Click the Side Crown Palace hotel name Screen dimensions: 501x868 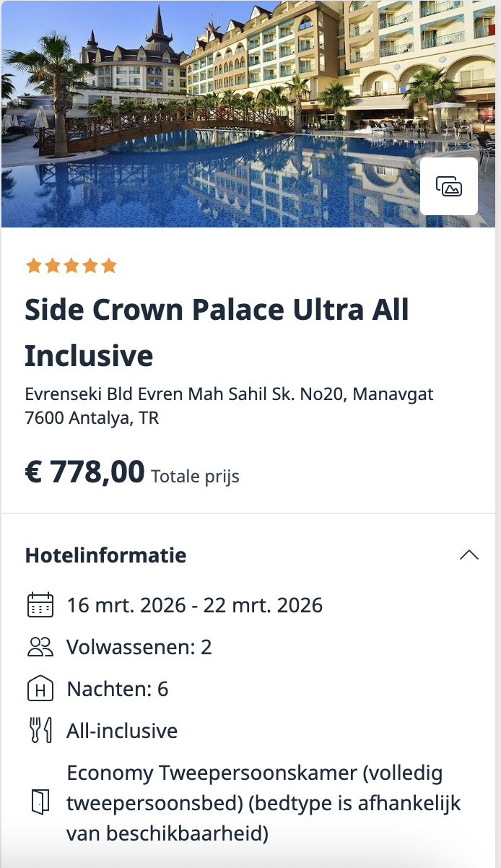click(x=217, y=332)
